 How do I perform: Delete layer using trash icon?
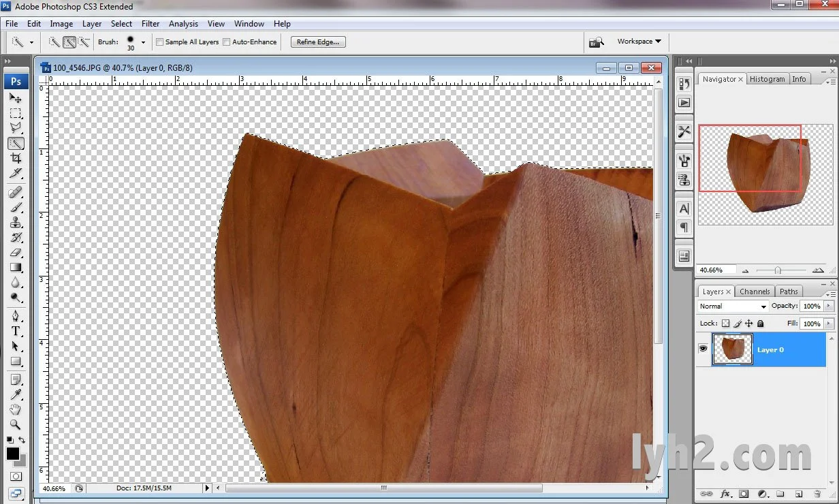tap(817, 494)
